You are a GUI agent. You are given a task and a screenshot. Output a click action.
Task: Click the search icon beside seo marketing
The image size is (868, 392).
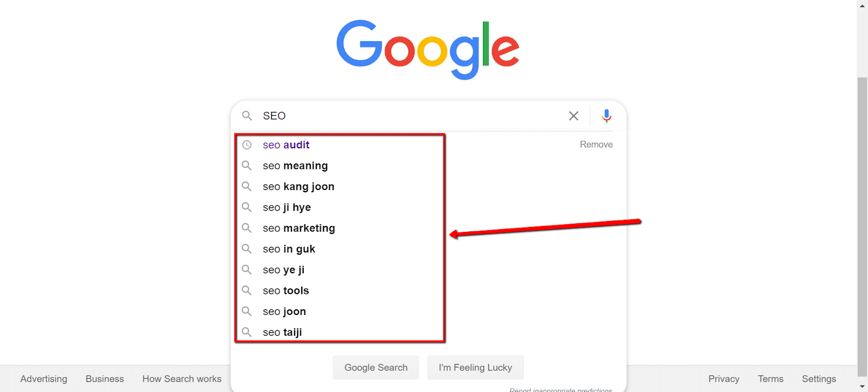(x=247, y=228)
